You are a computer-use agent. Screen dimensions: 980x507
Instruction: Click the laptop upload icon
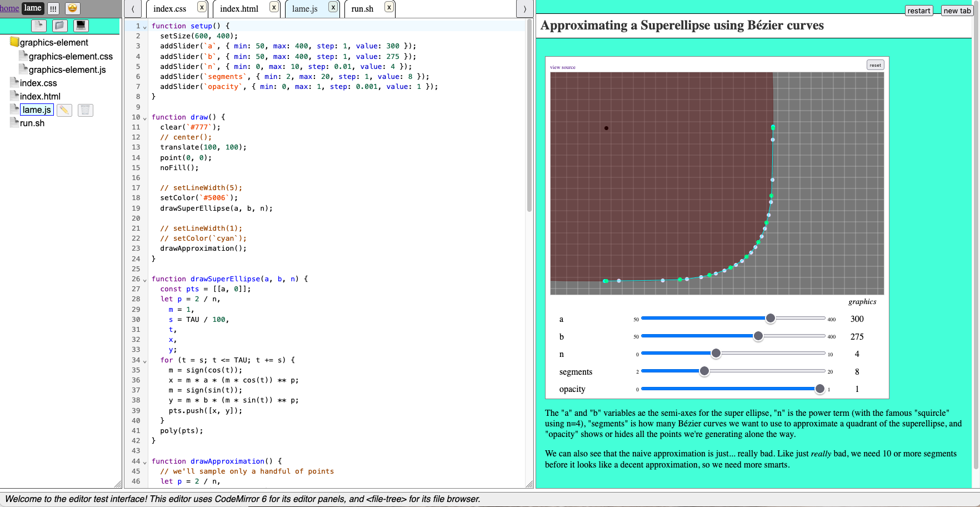click(x=81, y=26)
